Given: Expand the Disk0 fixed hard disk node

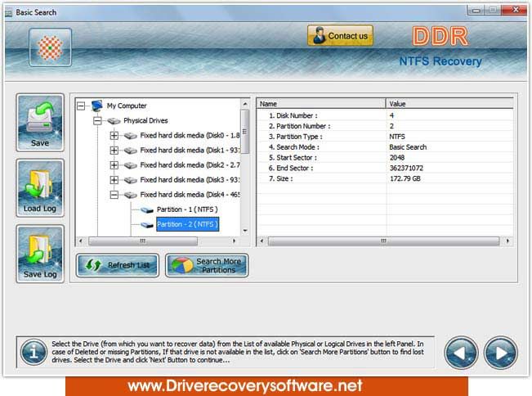Looking at the screenshot, I should (x=114, y=136).
